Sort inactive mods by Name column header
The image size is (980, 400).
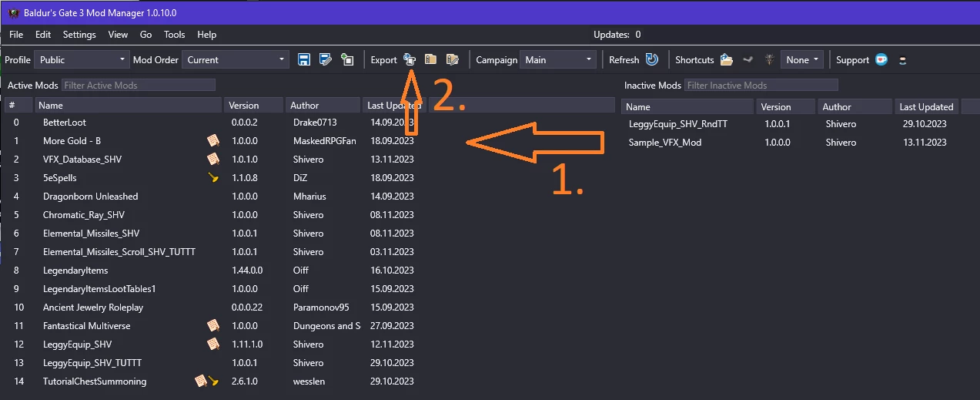[687, 107]
